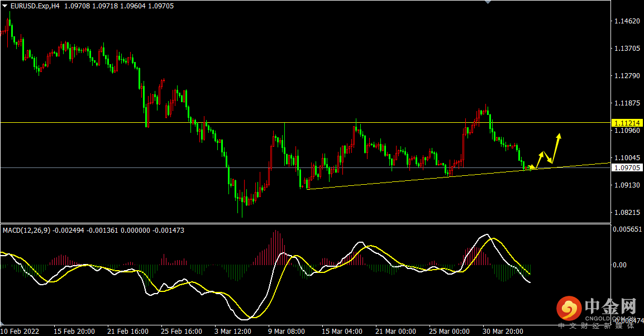Click the 1.11875 price axis value
644x336 pixels.
(x=627, y=103)
